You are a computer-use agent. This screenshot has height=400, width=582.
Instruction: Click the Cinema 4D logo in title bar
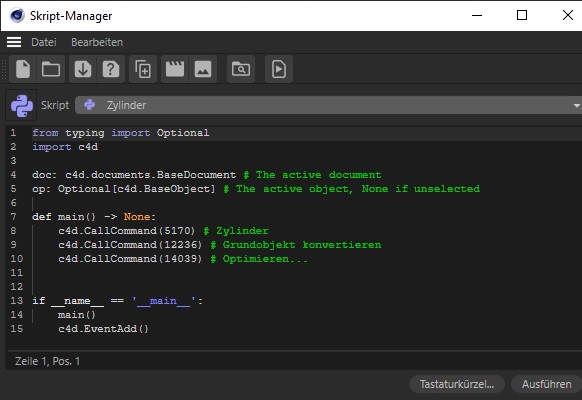(17, 16)
